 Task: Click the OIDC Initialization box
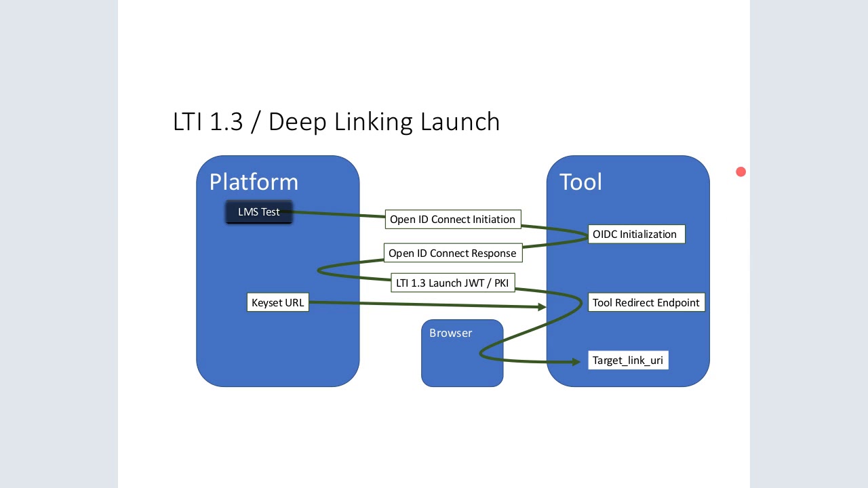636,235
